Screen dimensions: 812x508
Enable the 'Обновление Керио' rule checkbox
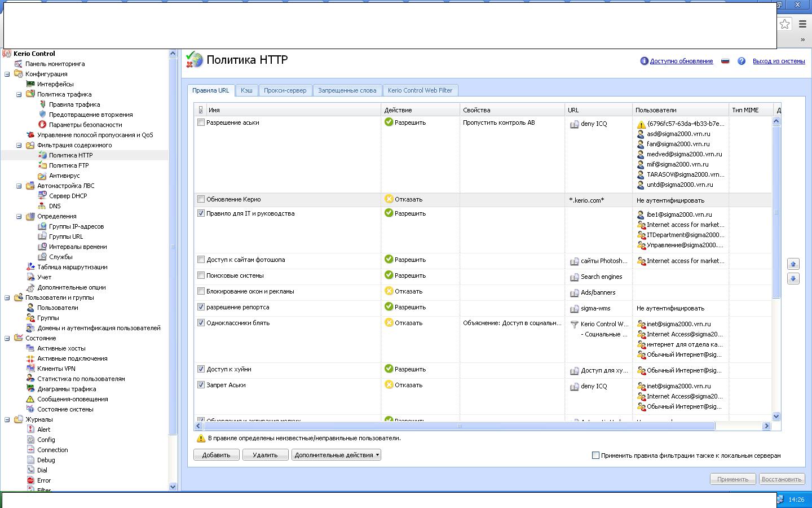201,199
